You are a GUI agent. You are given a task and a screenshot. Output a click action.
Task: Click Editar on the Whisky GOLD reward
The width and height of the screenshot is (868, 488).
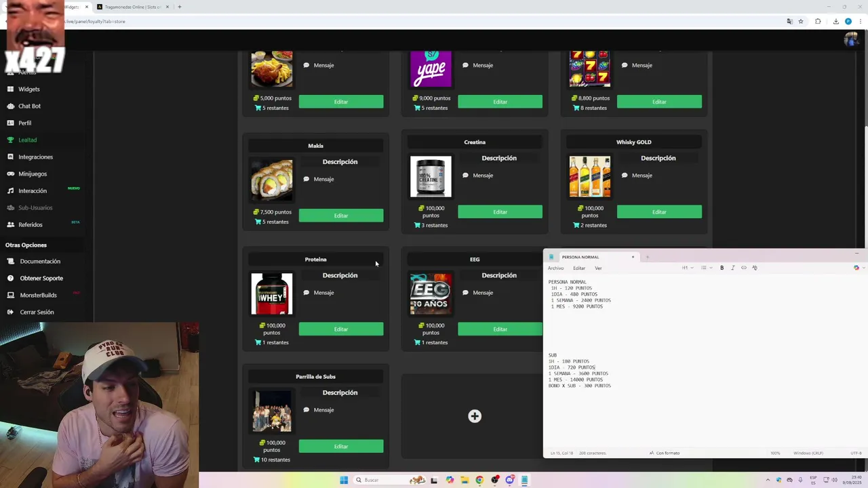659,211
